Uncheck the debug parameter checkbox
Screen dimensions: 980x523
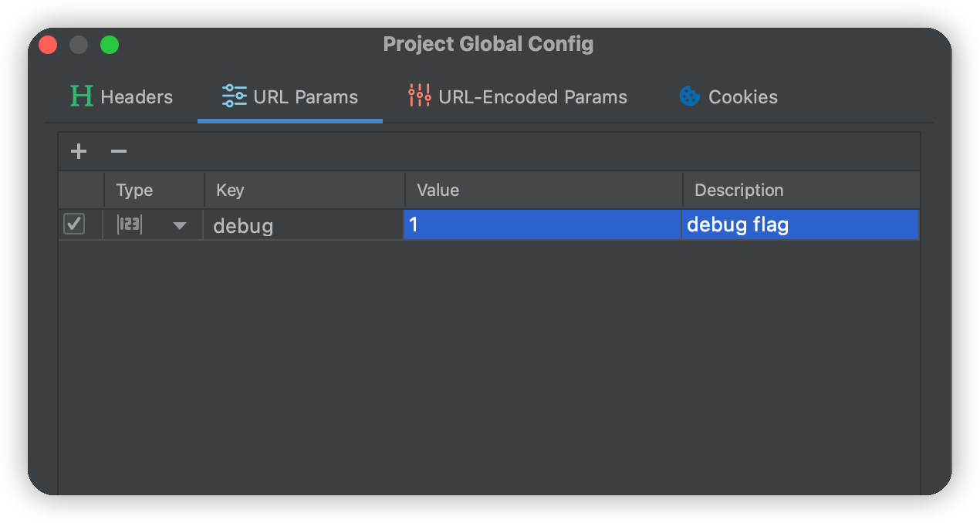point(74,224)
